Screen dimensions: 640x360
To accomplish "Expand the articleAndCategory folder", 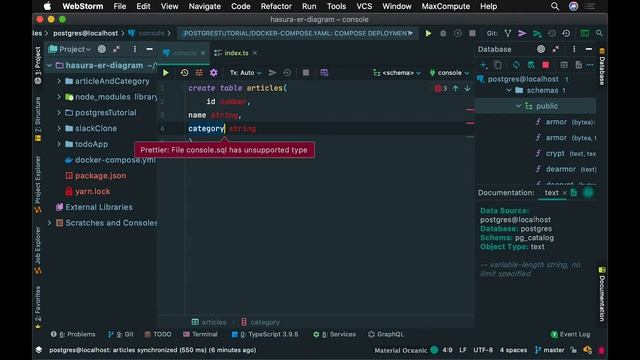I will click(59, 81).
